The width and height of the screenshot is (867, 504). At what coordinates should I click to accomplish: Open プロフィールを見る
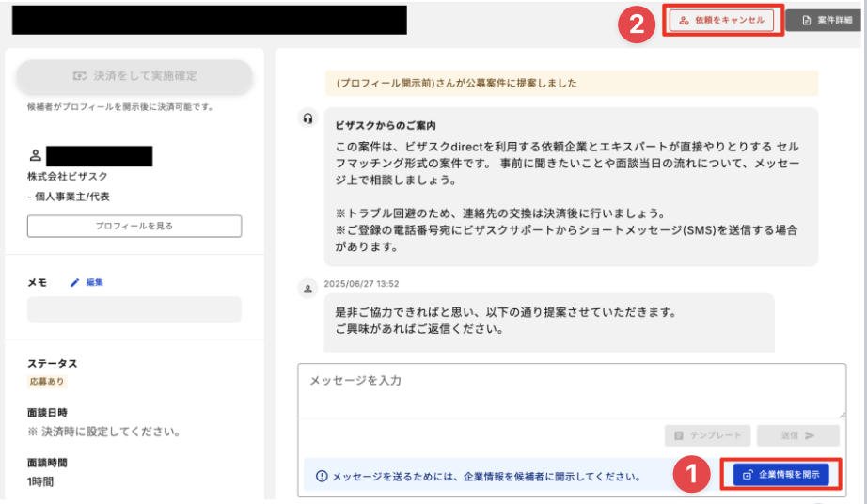[134, 226]
